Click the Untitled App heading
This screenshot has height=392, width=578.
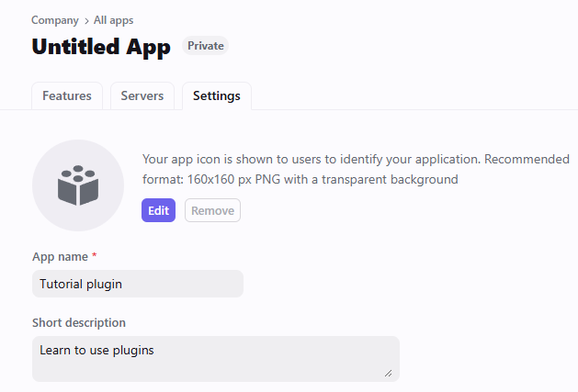[x=101, y=47]
